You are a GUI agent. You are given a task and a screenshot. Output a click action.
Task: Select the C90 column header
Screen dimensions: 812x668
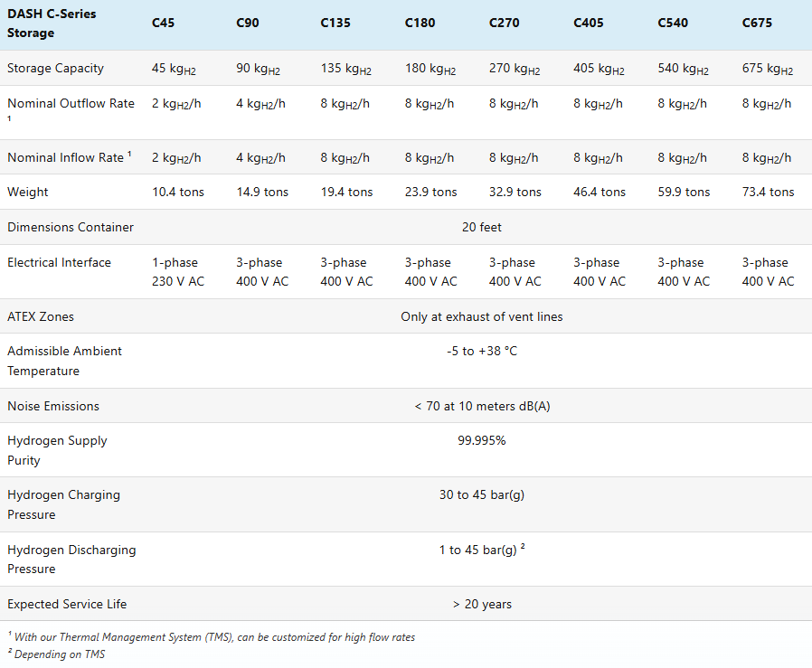coord(248,23)
